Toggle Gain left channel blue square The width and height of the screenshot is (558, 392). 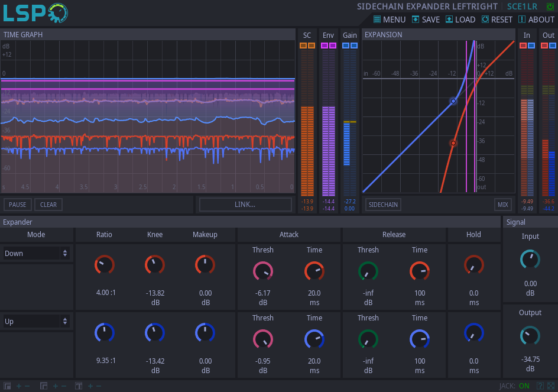click(x=346, y=46)
